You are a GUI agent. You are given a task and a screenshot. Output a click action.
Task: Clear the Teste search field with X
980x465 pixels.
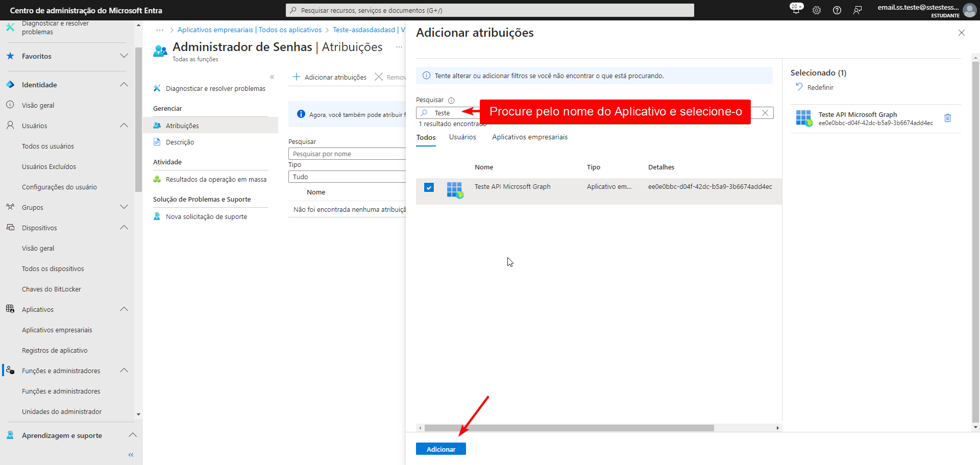(x=765, y=113)
